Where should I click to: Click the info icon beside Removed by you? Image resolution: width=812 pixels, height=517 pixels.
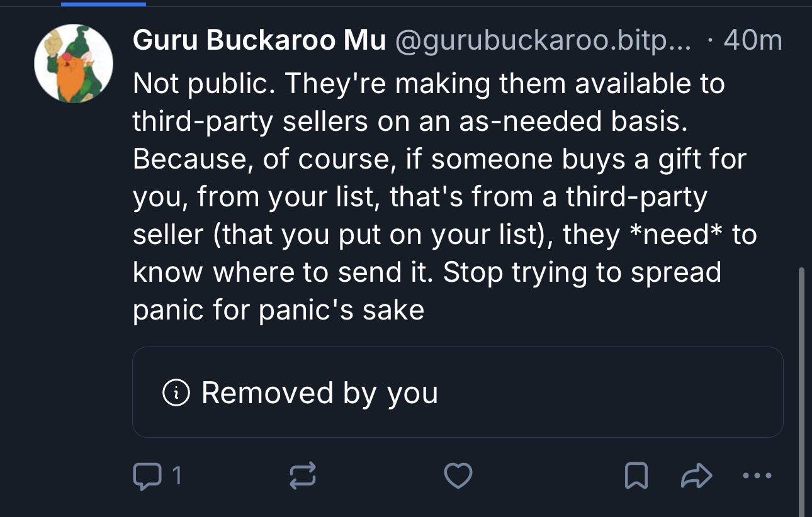[x=176, y=393]
